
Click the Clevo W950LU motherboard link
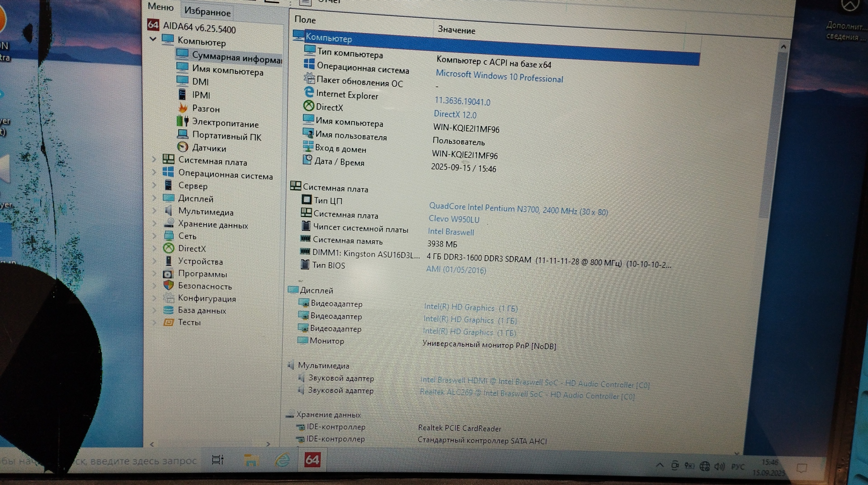point(454,219)
